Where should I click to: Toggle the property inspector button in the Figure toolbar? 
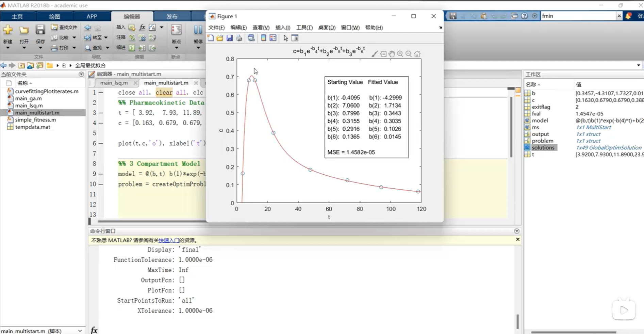click(295, 38)
